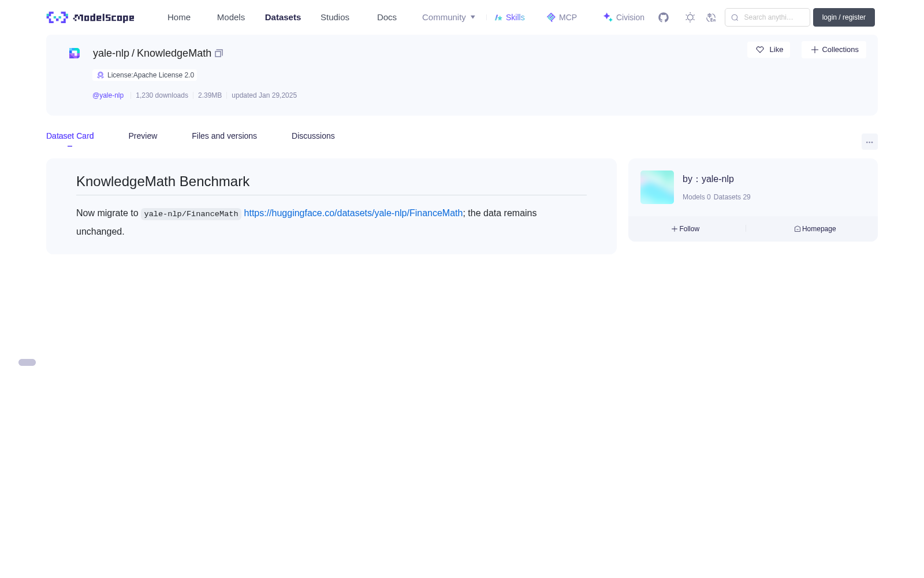Click the ModelScope logo
The width and height of the screenshot is (924, 578).
click(90, 17)
